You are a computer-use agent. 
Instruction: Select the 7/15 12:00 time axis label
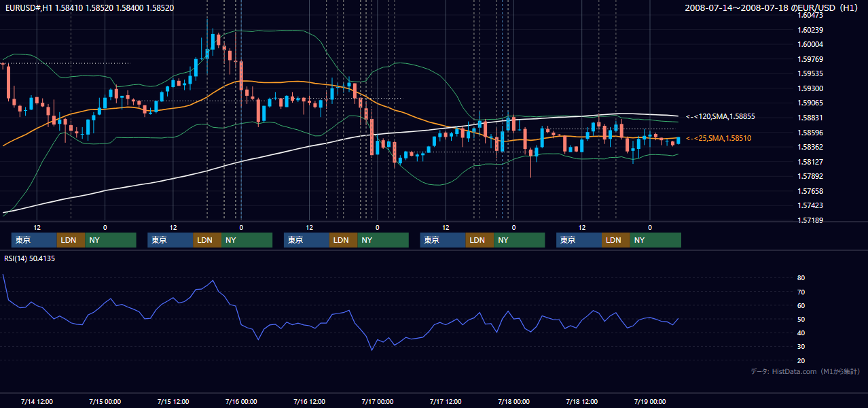[x=173, y=401]
